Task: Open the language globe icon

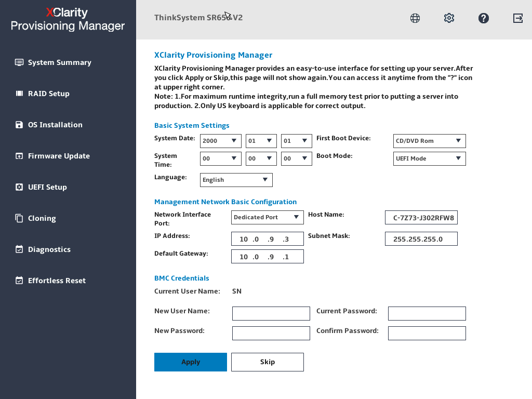Action: pos(415,18)
